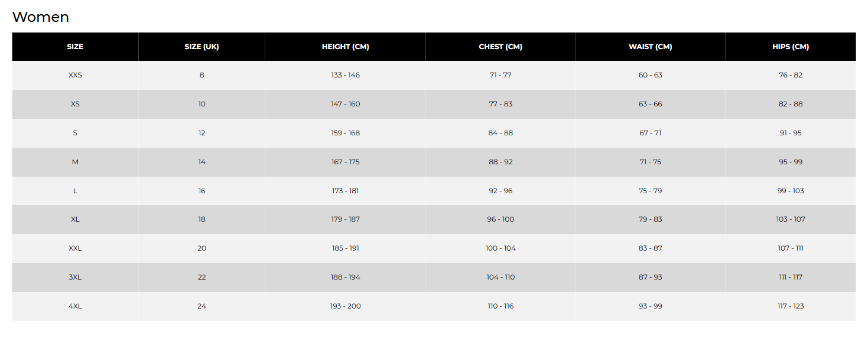Select chest range 92 - 96
The width and height of the screenshot is (868, 341).
coord(500,191)
